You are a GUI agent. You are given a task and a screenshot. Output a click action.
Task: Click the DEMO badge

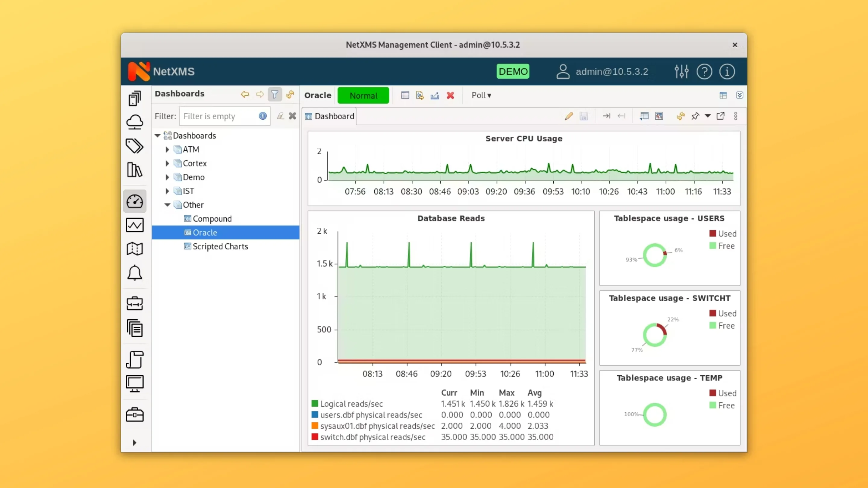tap(513, 71)
